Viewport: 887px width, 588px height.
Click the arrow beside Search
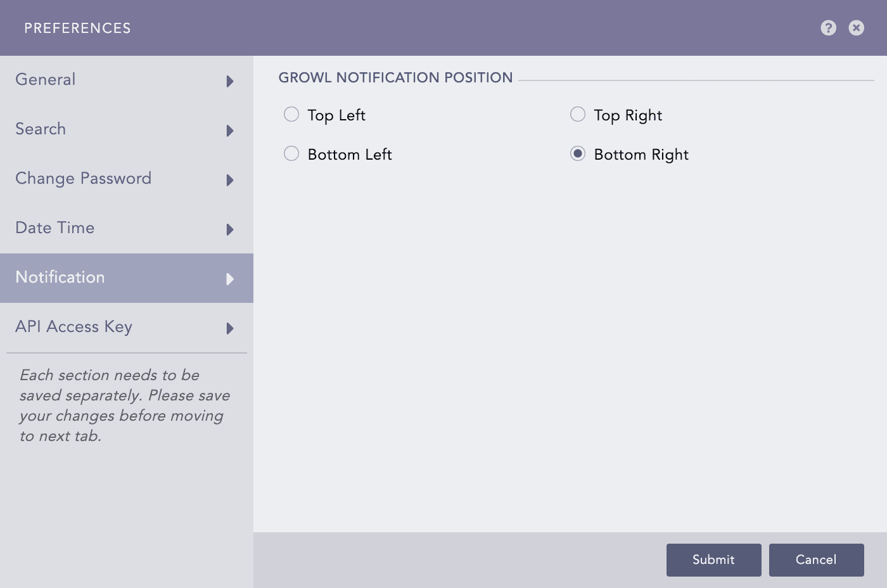point(230,131)
